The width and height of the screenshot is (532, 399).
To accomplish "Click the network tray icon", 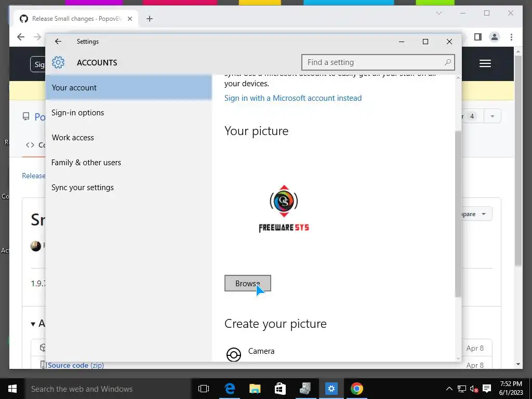I will tap(462, 389).
